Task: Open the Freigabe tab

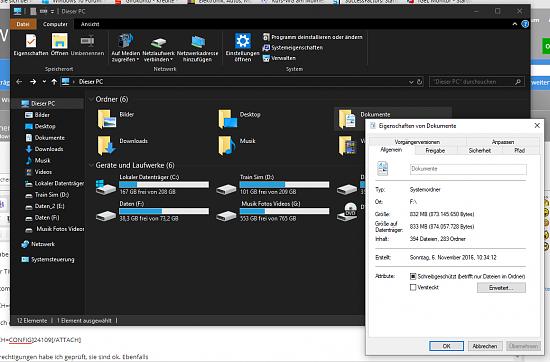Action: point(435,150)
